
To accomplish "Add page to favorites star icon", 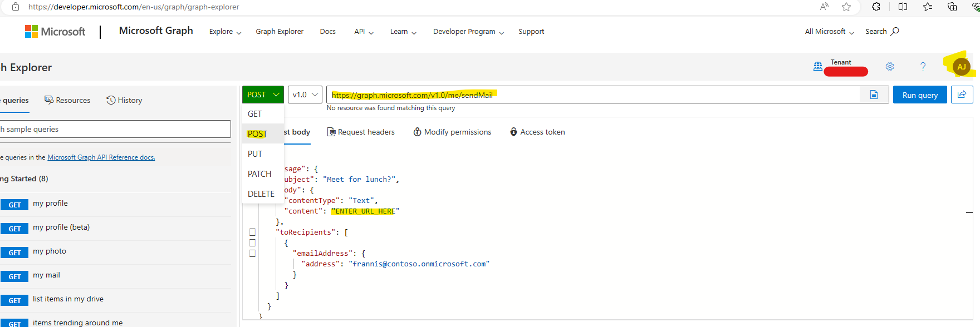I will (x=846, y=7).
